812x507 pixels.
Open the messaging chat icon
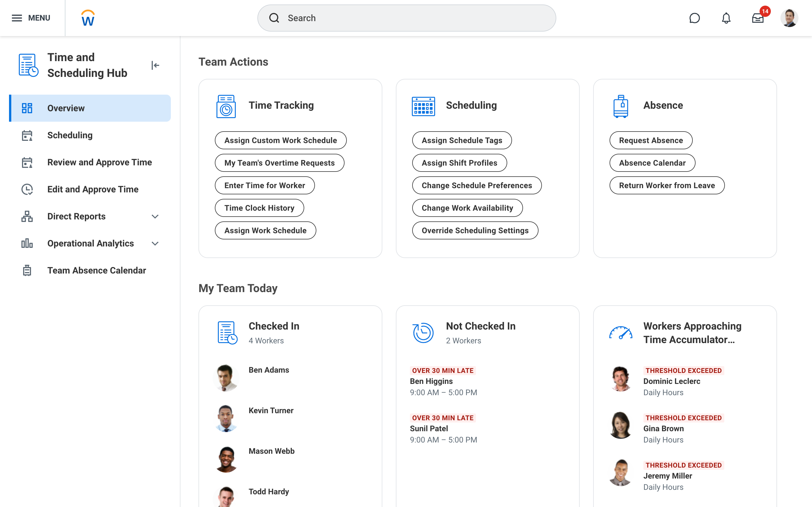point(695,18)
